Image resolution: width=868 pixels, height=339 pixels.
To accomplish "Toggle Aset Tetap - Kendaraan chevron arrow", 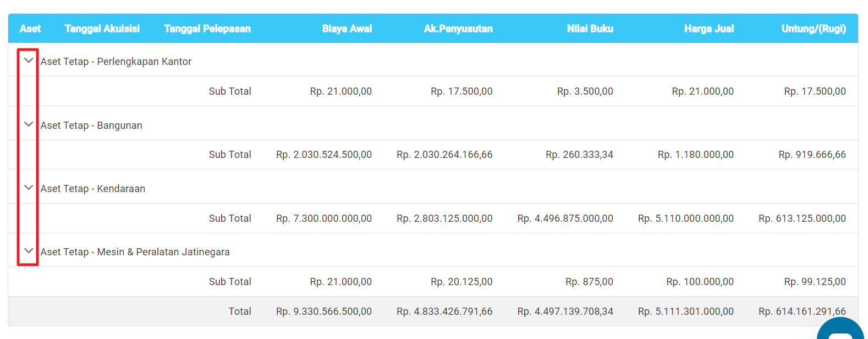I will [29, 188].
